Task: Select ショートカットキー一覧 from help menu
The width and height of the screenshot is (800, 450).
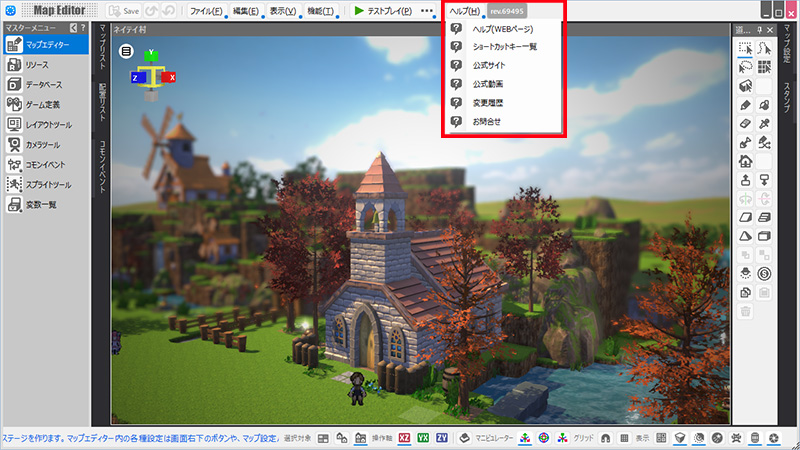Action: click(x=504, y=47)
